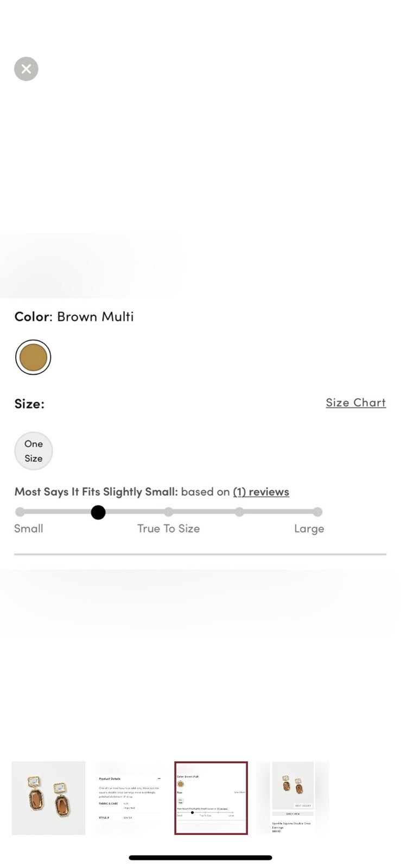Image resolution: width=401 pixels, height=868 pixels.
Task: Close the image viewer with X icon
Action: 26,69
